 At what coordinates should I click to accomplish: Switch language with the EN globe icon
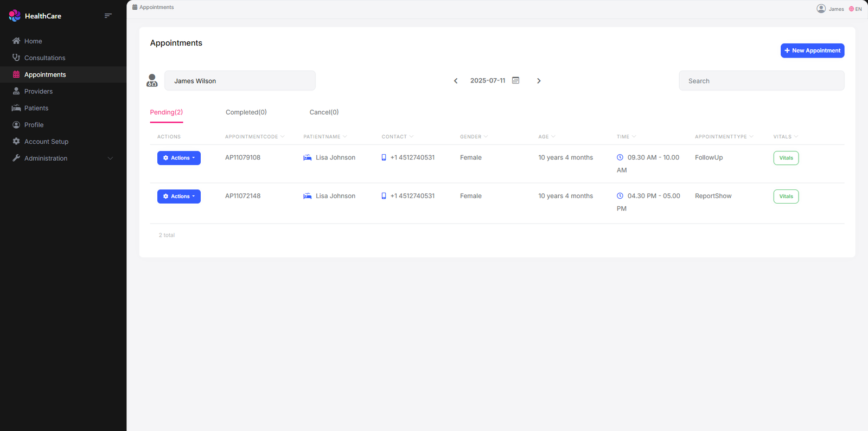pyautogui.click(x=855, y=9)
